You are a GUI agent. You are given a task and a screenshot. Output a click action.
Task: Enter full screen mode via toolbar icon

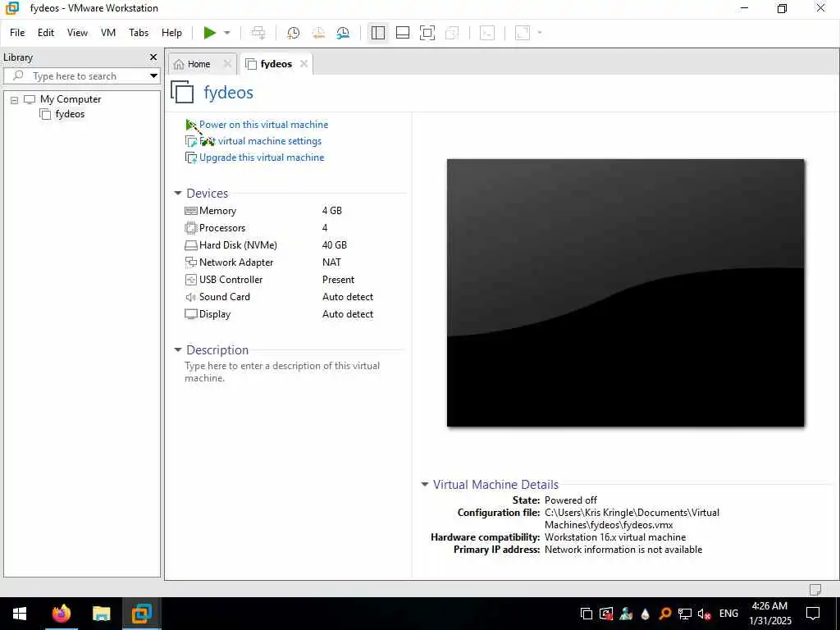[x=427, y=33]
